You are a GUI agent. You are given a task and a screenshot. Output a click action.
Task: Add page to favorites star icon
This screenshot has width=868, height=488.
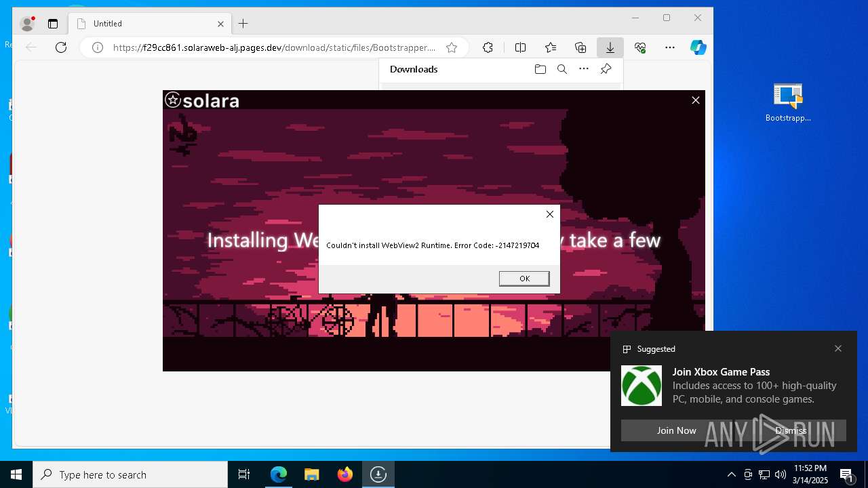click(x=452, y=47)
